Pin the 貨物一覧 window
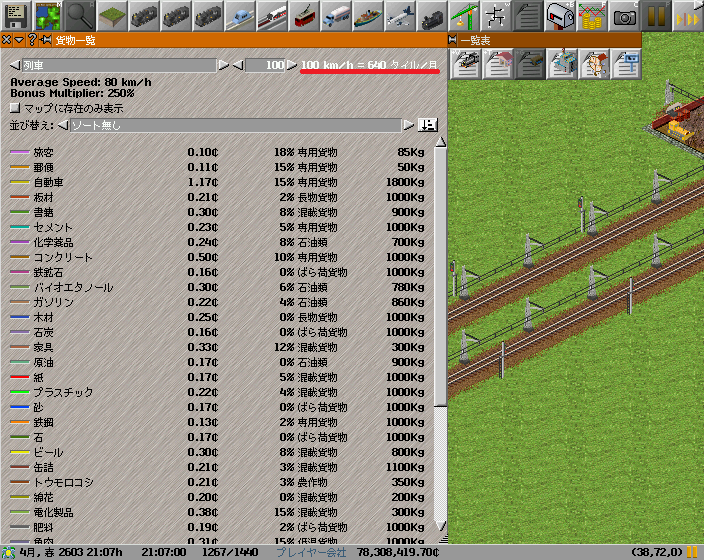The image size is (704, 560). (x=45, y=40)
